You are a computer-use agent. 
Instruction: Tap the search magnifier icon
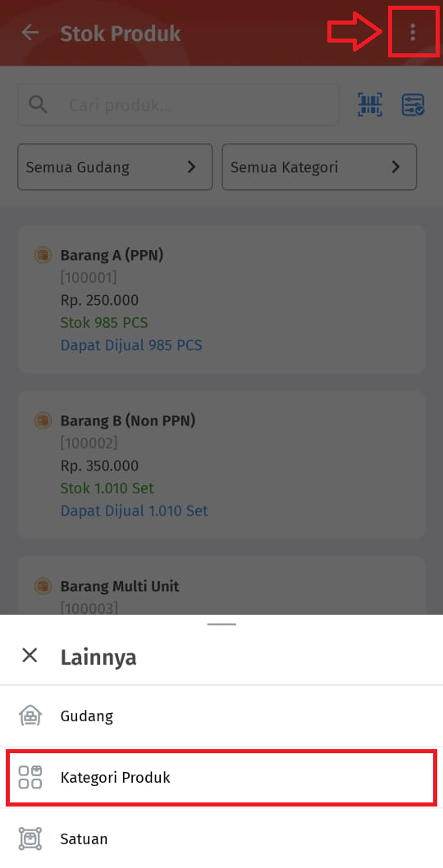coord(39,104)
